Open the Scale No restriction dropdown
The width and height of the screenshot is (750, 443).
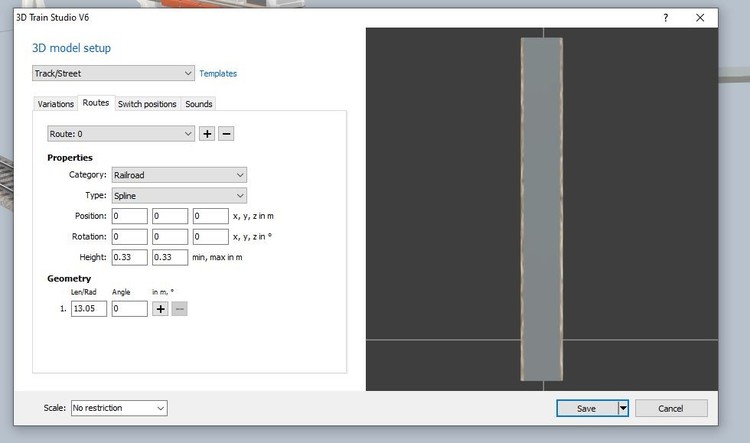(119, 408)
